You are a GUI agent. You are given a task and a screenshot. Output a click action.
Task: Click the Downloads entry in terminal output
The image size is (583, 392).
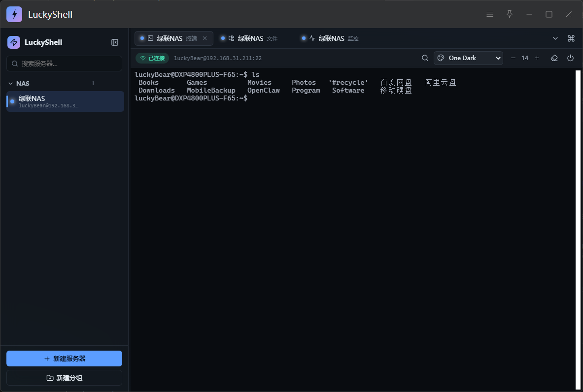coord(157,90)
